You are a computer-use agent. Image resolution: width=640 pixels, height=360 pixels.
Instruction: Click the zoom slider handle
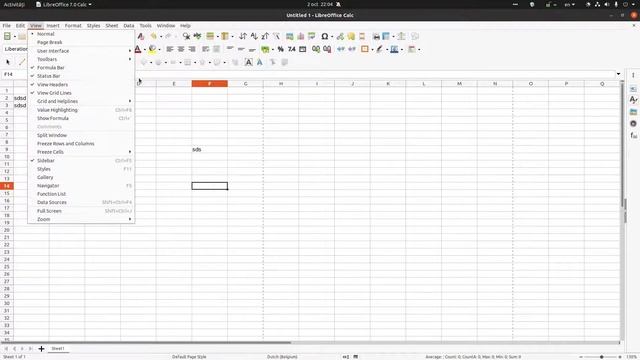[602, 357]
